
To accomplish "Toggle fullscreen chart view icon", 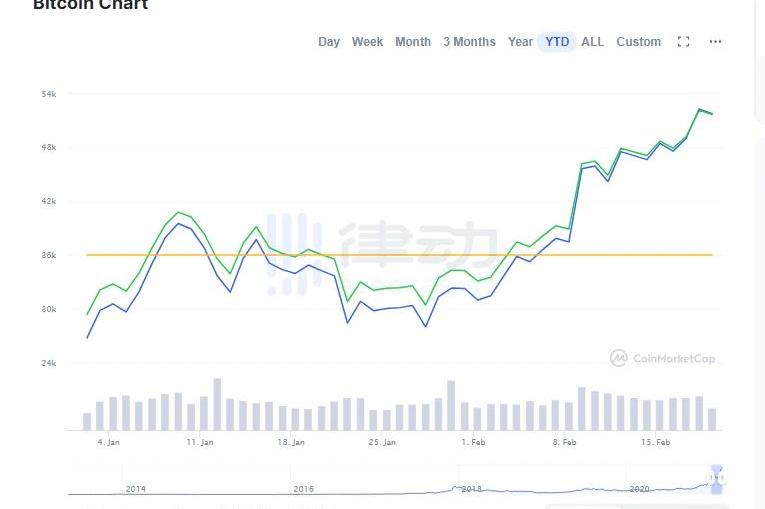I will 684,42.
